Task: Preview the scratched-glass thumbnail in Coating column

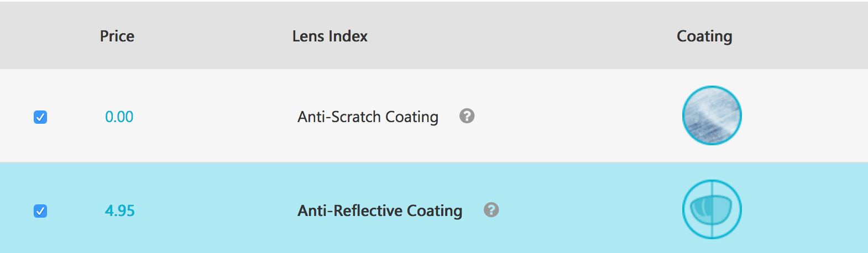Action: pos(712,115)
